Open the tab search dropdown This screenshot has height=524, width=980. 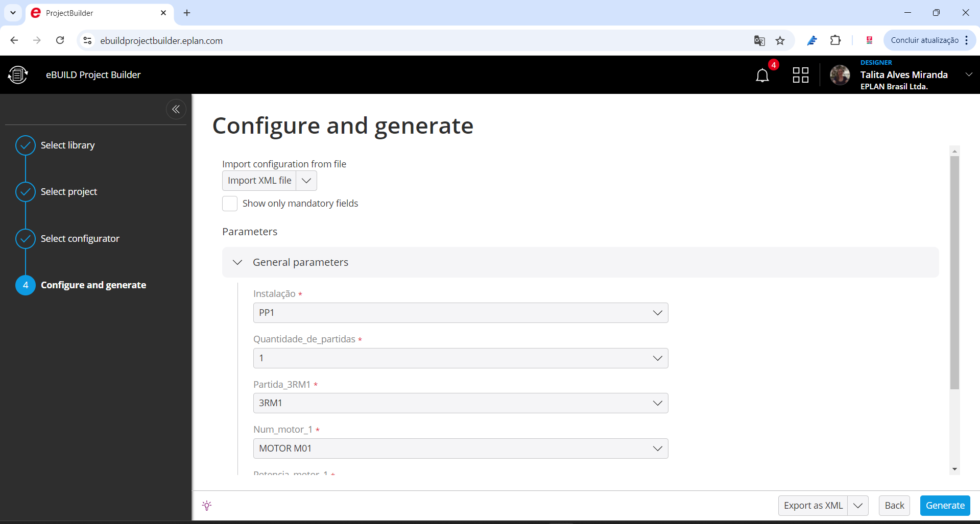click(13, 13)
